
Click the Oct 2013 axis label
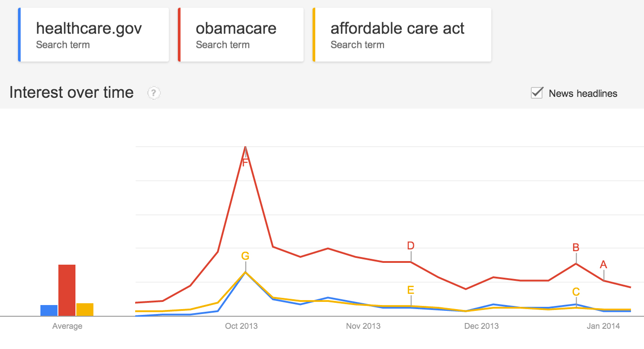(241, 326)
